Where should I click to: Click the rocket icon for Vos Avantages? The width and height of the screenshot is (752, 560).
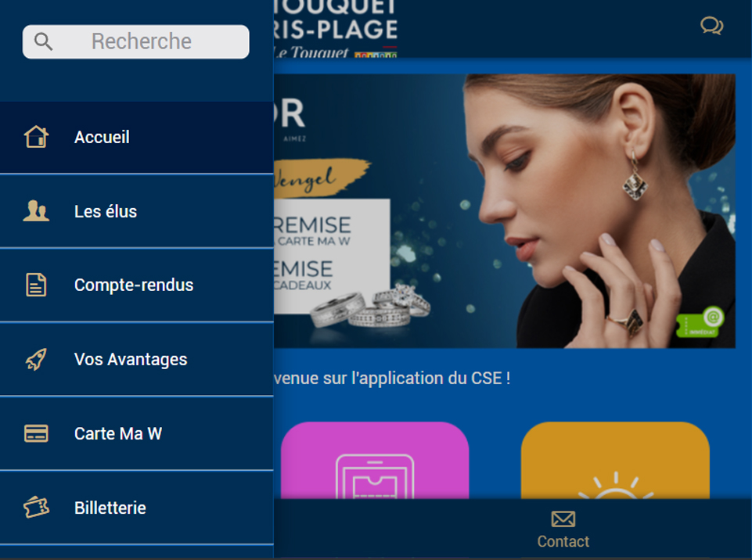[x=36, y=359]
